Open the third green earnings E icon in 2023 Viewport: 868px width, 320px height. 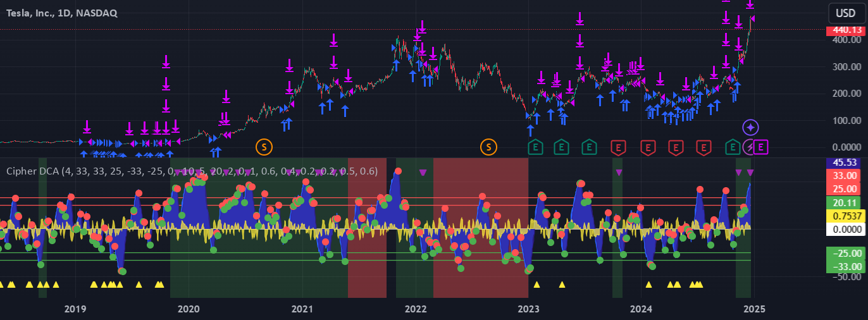pyautogui.click(x=589, y=147)
